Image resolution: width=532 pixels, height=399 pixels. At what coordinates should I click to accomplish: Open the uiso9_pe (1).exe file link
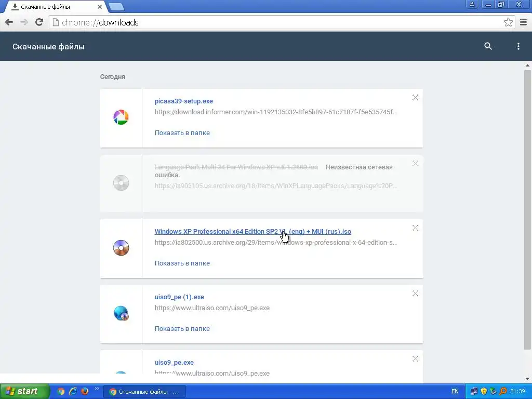pos(179,297)
